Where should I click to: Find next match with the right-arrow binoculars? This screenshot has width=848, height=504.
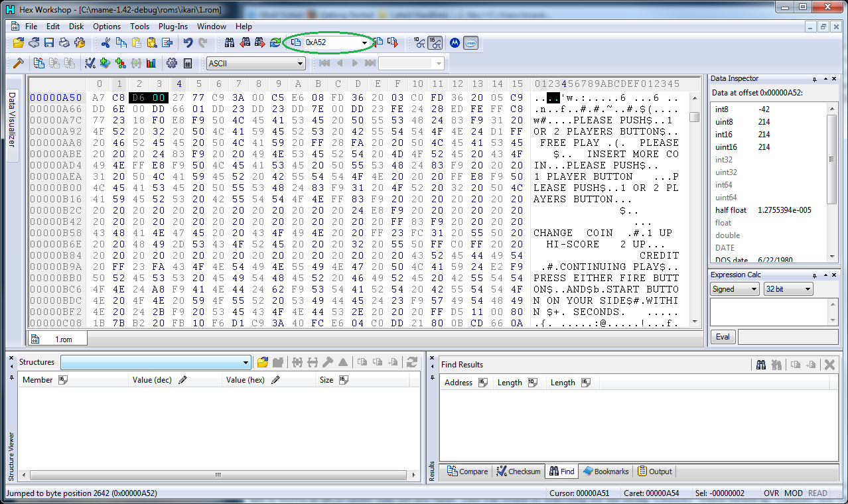click(259, 43)
